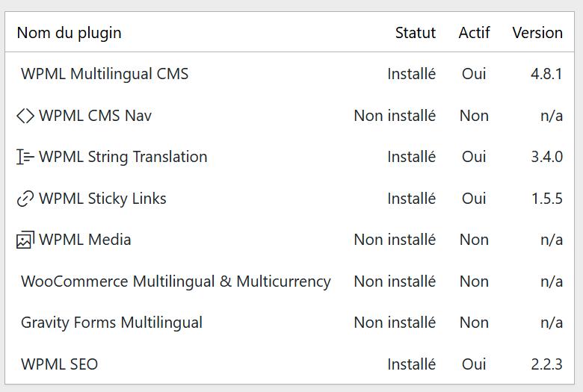Select the WPML CMS Nav plugin name

tap(96, 116)
